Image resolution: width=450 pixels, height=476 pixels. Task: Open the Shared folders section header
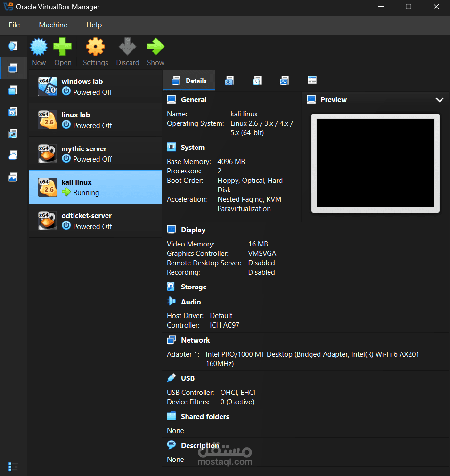pyautogui.click(x=205, y=417)
